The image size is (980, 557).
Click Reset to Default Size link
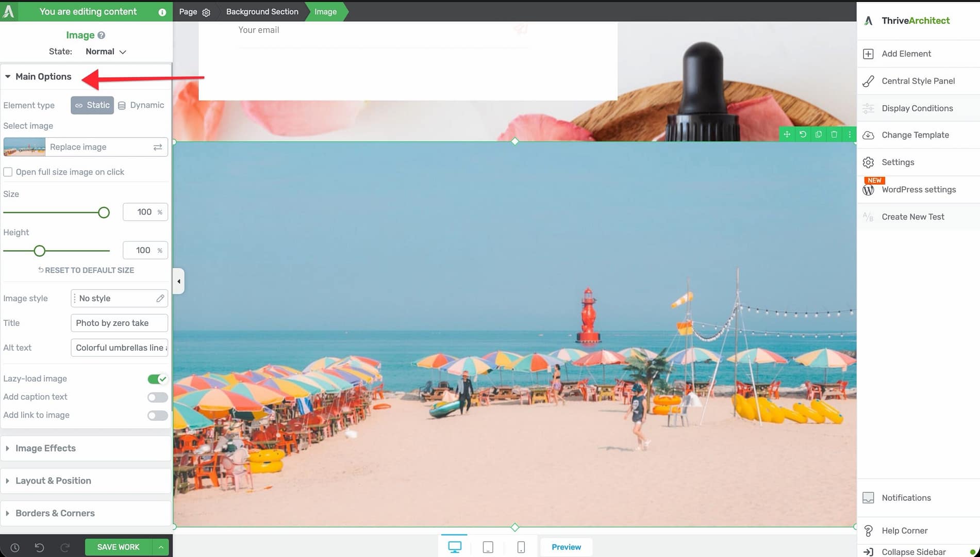[86, 270]
